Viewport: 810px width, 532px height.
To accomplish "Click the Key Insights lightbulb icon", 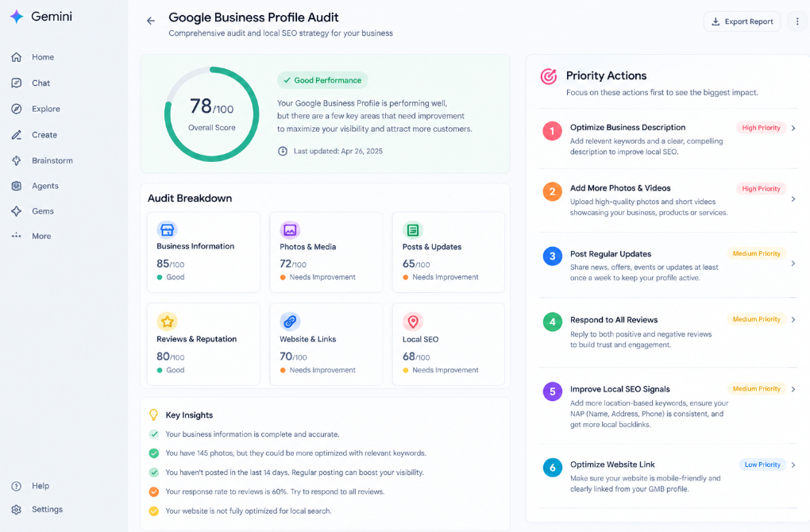I will (x=153, y=414).
